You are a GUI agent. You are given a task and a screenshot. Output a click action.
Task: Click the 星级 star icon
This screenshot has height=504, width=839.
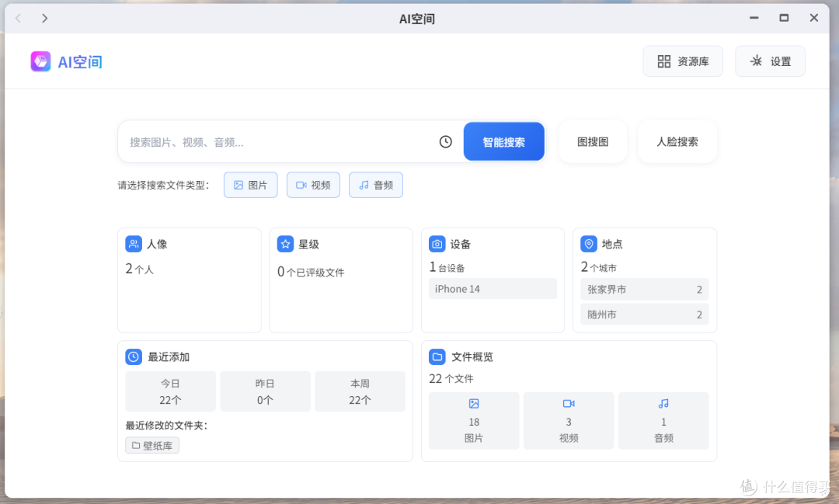click(285, 244)
